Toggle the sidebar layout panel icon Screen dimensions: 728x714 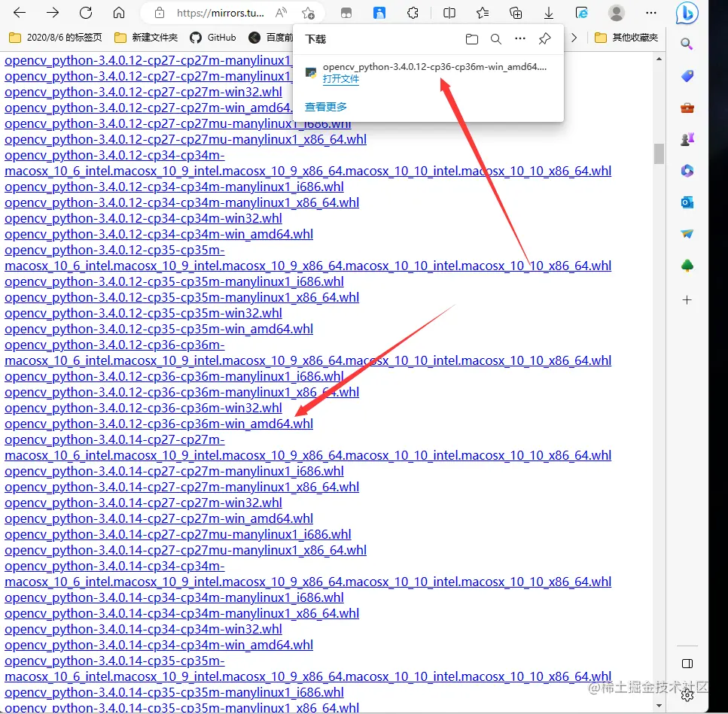pyautogui.click(x=687, y=664)
